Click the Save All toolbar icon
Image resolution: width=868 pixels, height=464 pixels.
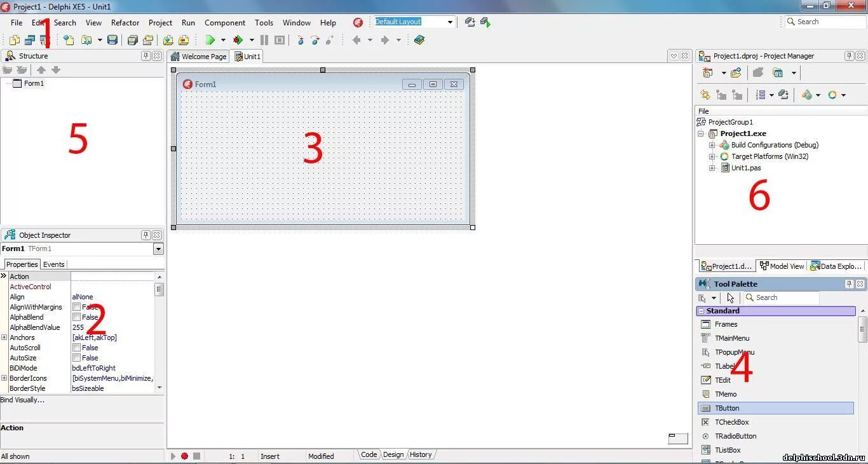[x=132, y=40]
